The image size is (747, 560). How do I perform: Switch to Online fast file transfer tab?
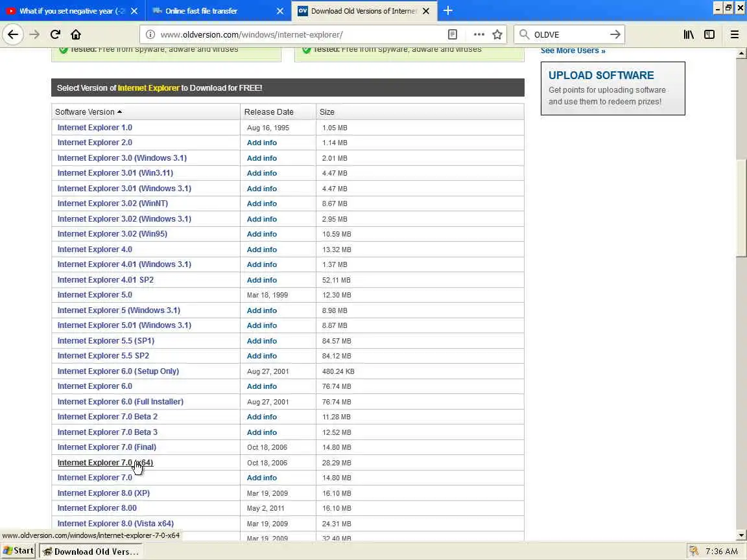[217, 11]
